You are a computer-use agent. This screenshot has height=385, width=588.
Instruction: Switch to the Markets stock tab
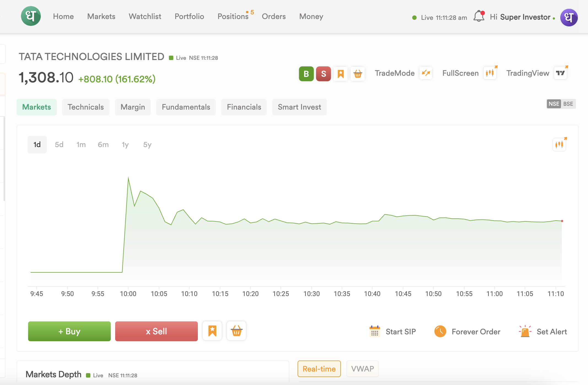tap(37, 107)
